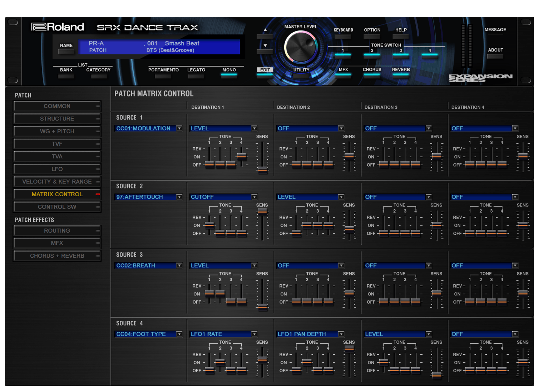540x392 pixels.
Task: Open the Category list button
Action: 99,76
